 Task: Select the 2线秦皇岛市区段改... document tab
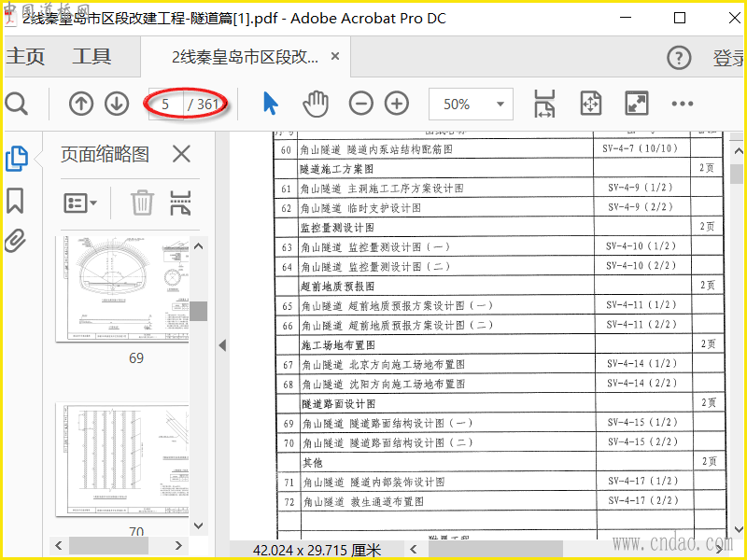[245, 57]
